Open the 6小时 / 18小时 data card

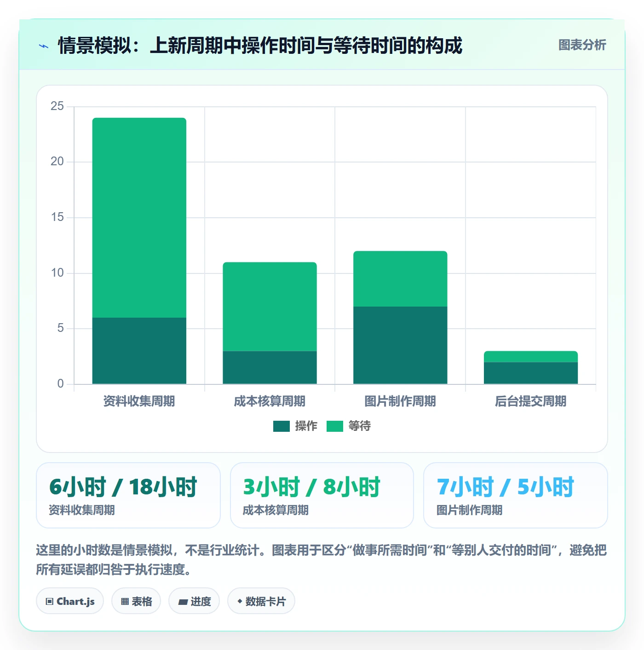coord(128,495)
